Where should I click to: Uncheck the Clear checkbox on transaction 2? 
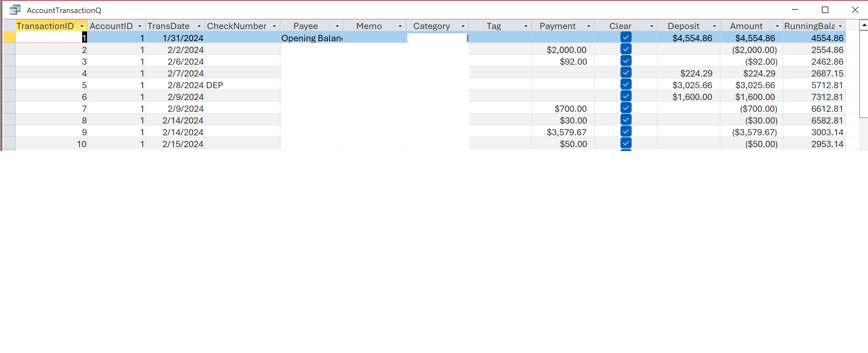(x=626, y=49)
